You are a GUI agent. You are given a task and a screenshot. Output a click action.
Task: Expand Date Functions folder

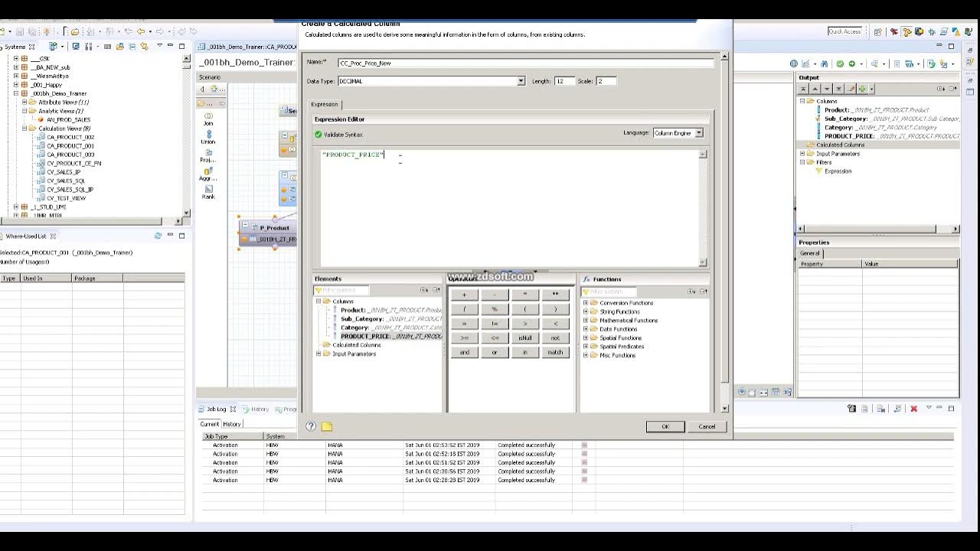[586, 329]
